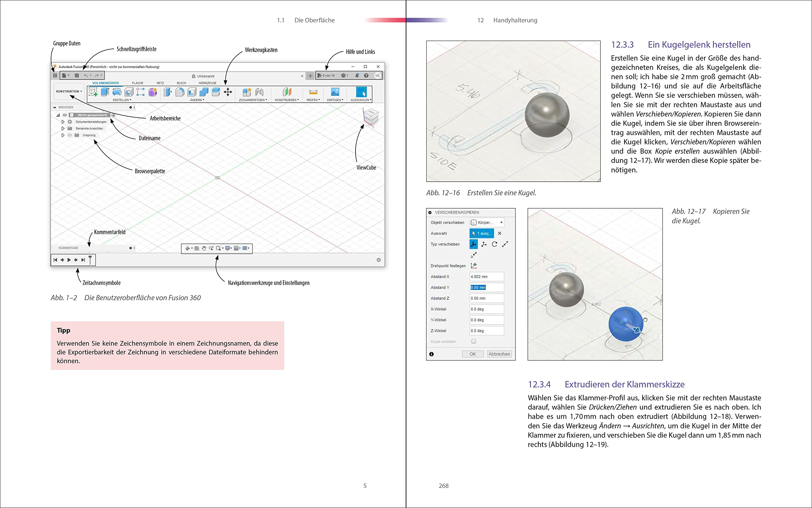
Task: Open the Help question mark icon
Action: tap(366, 76)
